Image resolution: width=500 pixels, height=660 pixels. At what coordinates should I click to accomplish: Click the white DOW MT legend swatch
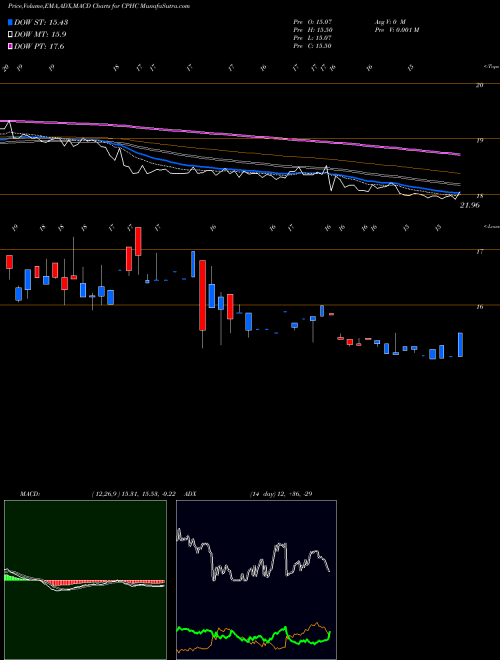(10, 35)
